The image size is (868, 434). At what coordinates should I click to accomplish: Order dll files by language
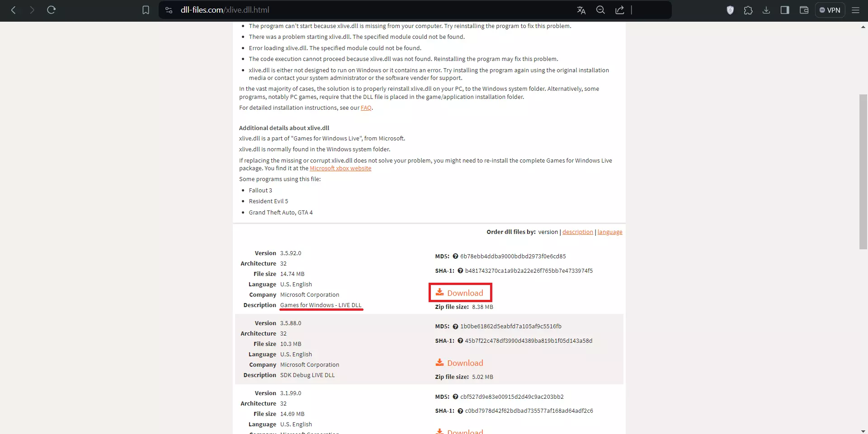pos(610,232)
